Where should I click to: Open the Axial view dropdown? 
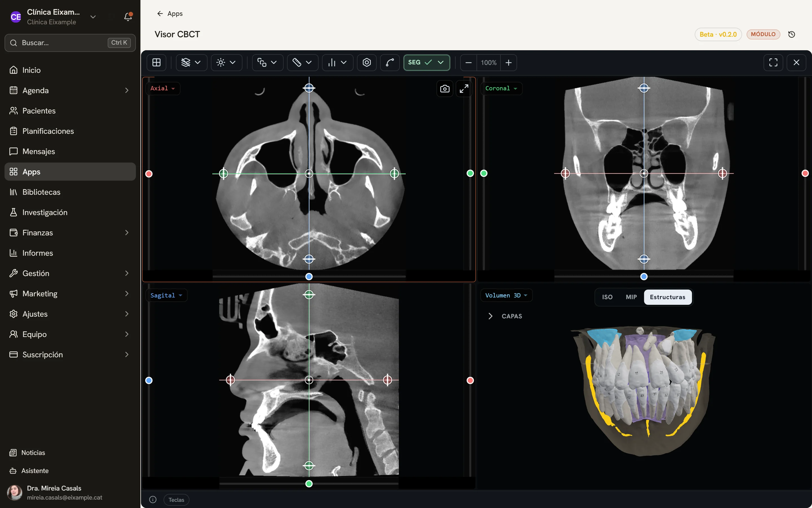[163, 88]
